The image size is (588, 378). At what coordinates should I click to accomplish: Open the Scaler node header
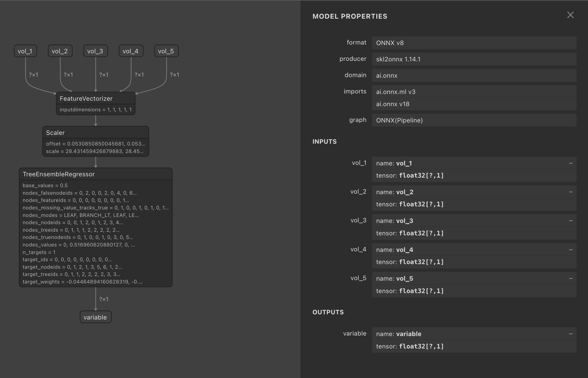tap(96, 133)
